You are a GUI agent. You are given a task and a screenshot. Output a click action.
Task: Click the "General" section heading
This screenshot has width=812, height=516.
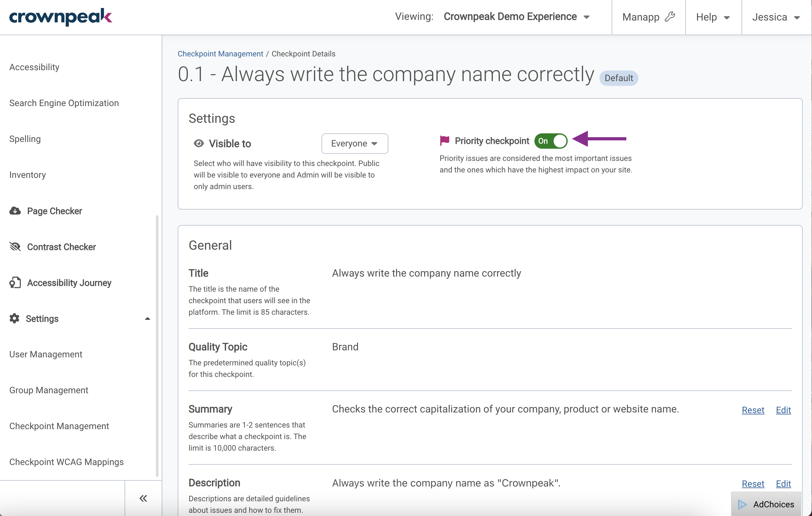tap(210, 245)
